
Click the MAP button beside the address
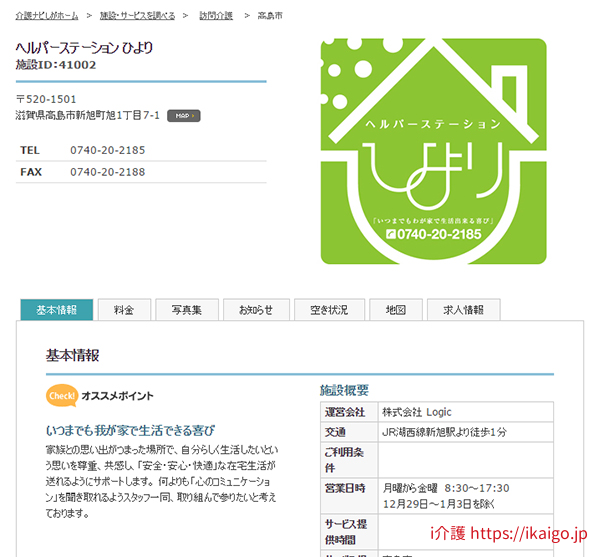coord(183,116)
